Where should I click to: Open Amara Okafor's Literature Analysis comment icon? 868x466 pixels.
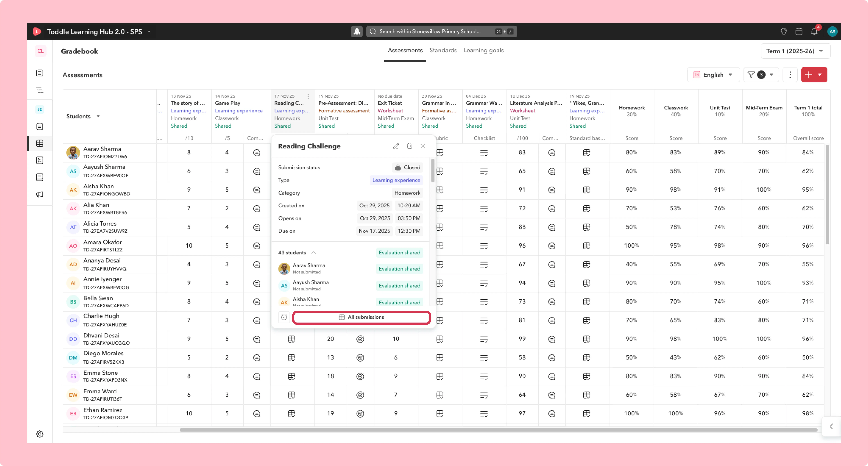click(x=552, y=246)
